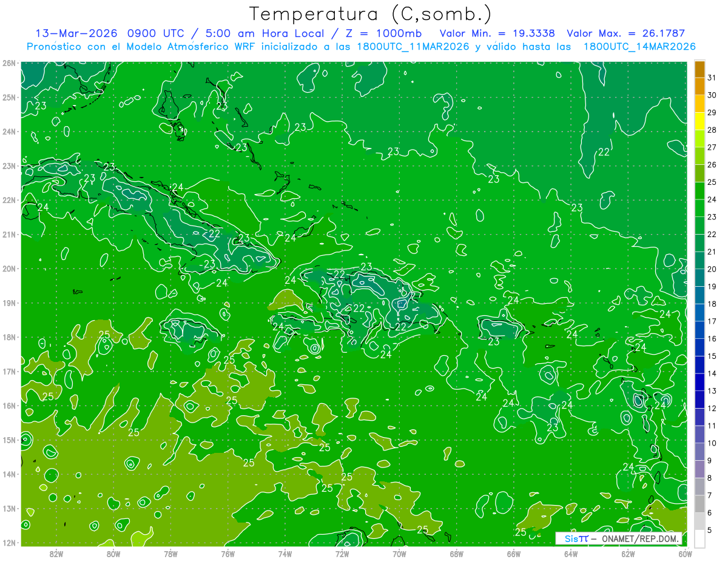Click the dark orange swatch above 31
Image resolution: width=728 pixels, height=562 pixels.
click(699, 70)
